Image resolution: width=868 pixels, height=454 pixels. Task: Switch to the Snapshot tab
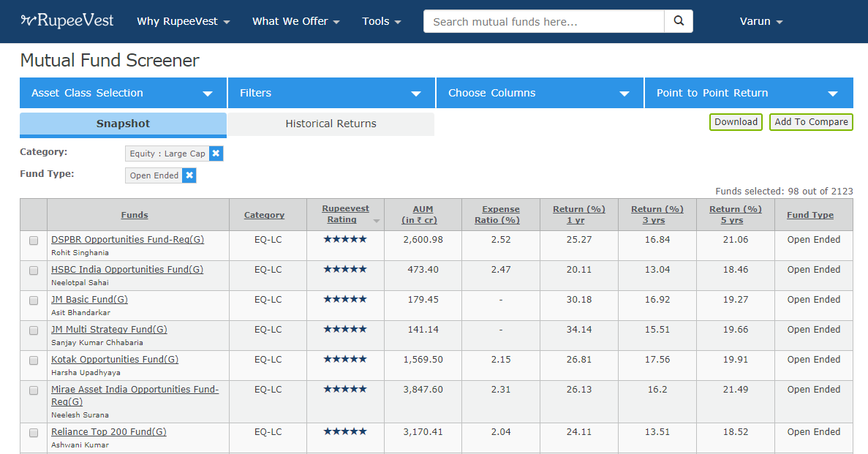pyautogui.click(x=123, y=124)
